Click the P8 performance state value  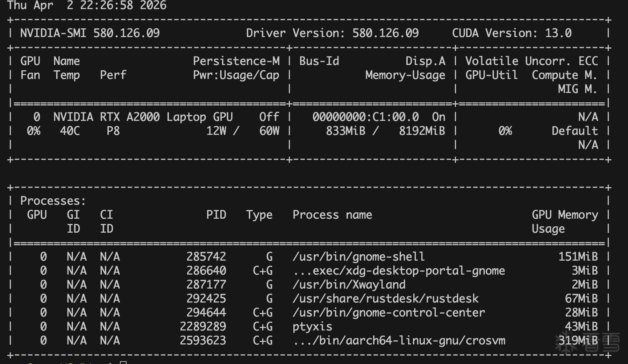tap(113, 131)
